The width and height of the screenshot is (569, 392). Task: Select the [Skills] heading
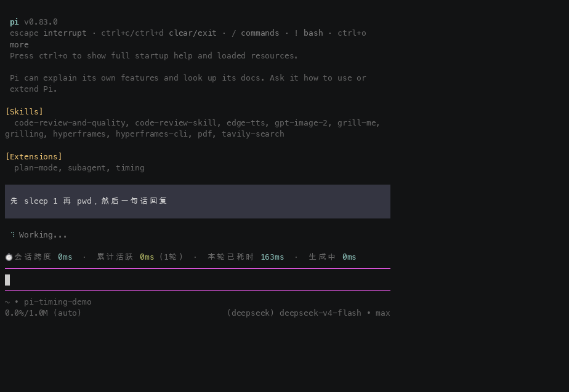[24, 111]
